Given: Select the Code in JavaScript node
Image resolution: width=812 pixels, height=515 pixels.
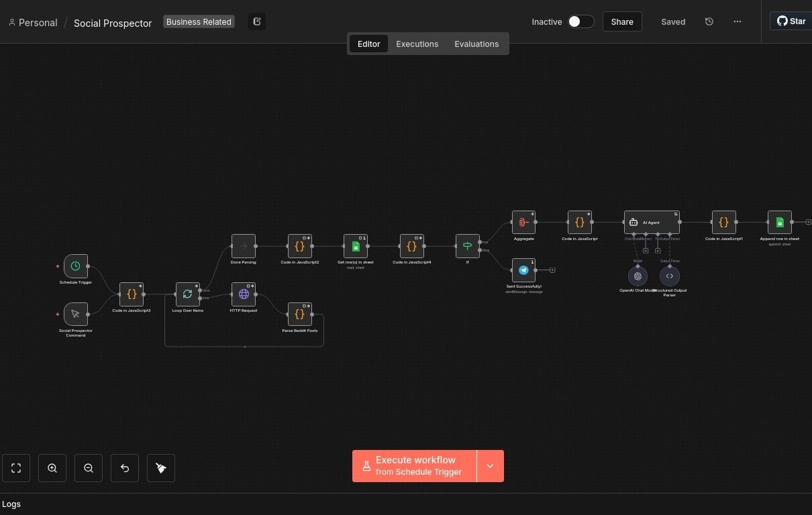Looking at the screenshot, I should pos(580,223).
